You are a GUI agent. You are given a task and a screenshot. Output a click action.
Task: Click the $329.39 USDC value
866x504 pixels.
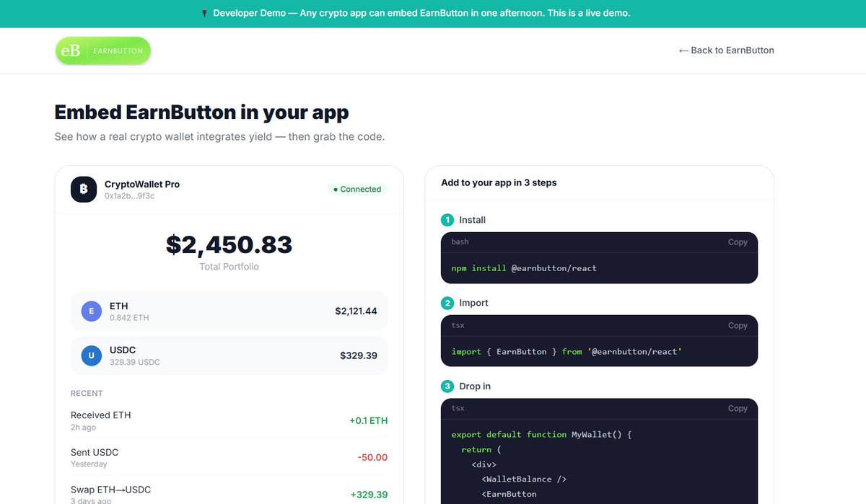click(359, 356)
